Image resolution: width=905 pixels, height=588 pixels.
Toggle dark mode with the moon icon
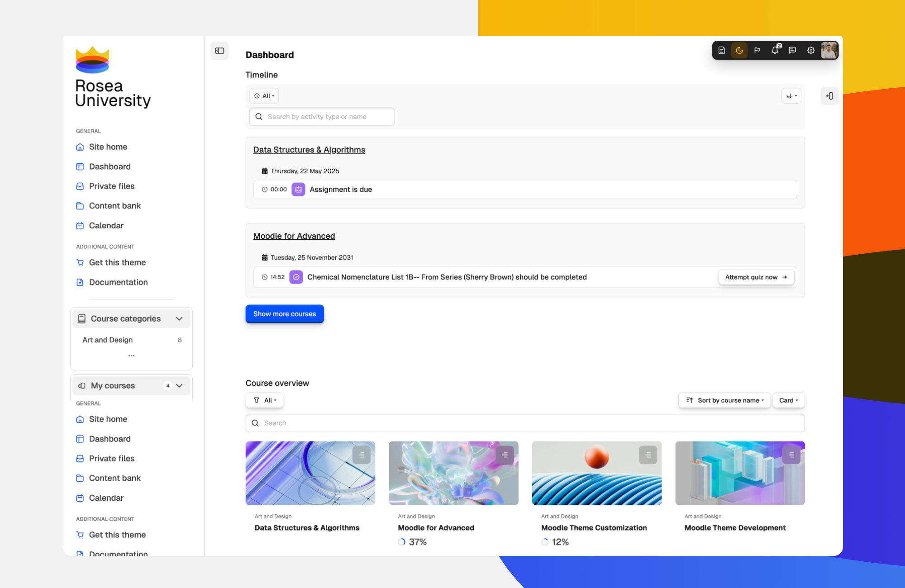739,50
